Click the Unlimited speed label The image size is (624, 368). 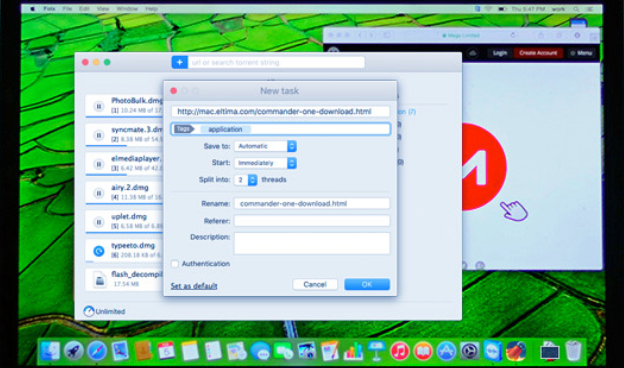(x=110, y=312)
